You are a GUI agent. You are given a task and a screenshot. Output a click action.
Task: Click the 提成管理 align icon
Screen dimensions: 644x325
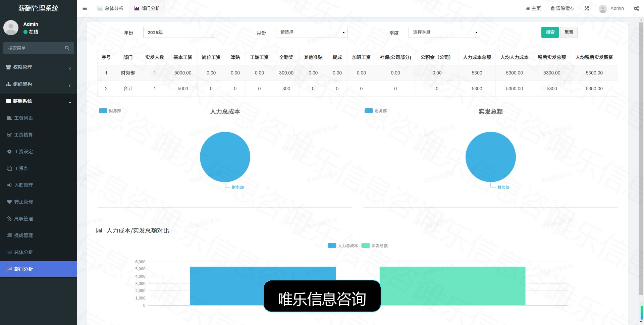click(x=9, y=235)
